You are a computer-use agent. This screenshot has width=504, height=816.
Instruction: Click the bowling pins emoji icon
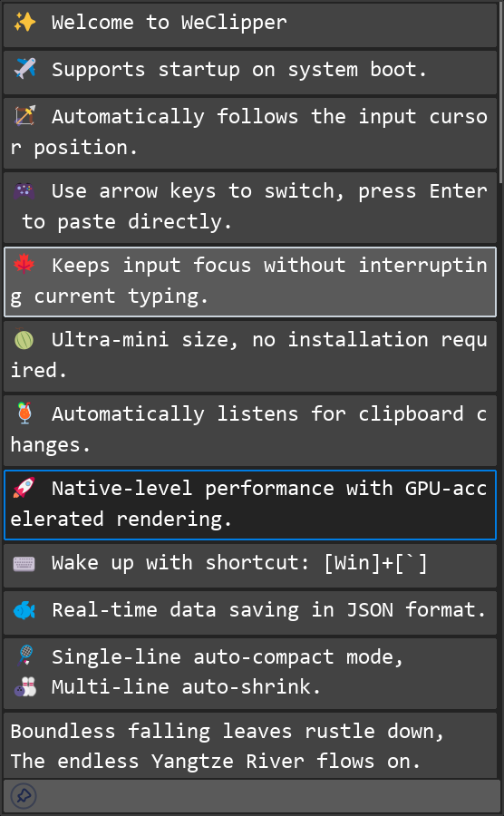coord(24,686)
